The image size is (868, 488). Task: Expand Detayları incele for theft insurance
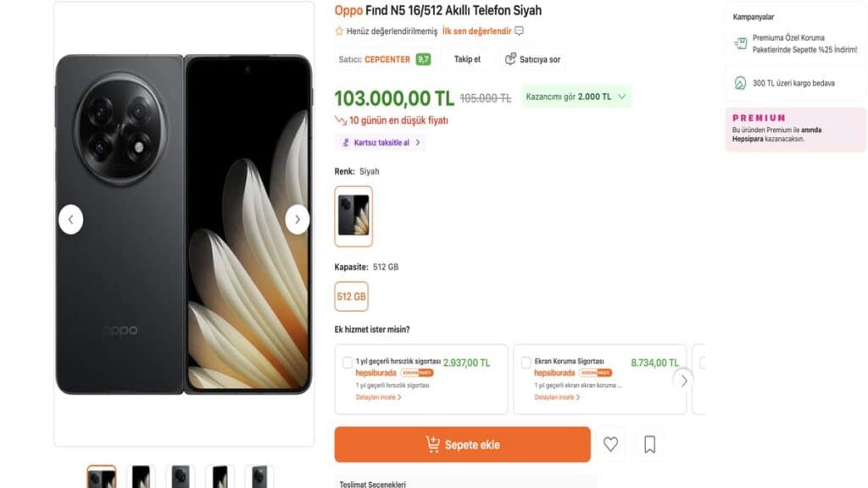click(378, 396)
